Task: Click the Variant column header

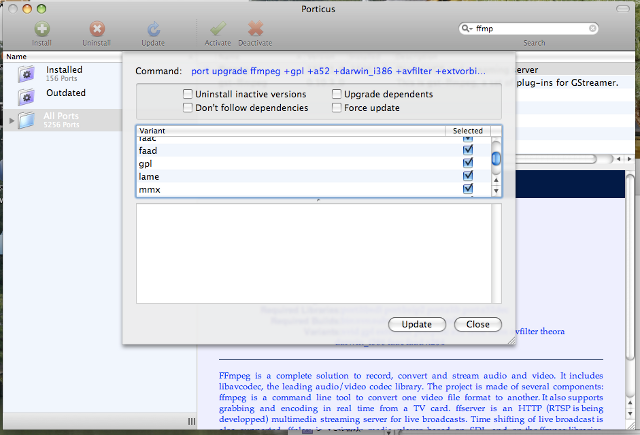Action: [x=290, y=131]
